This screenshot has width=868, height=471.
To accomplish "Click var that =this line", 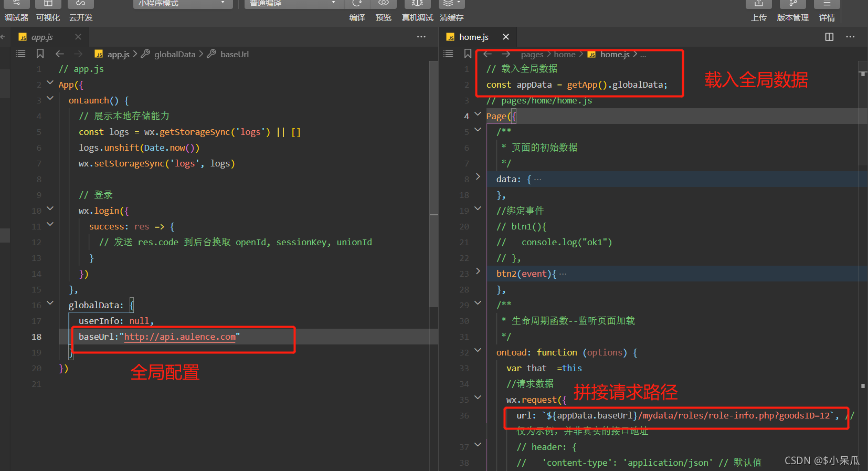I will pyautogui.click(x=544, y=369).
